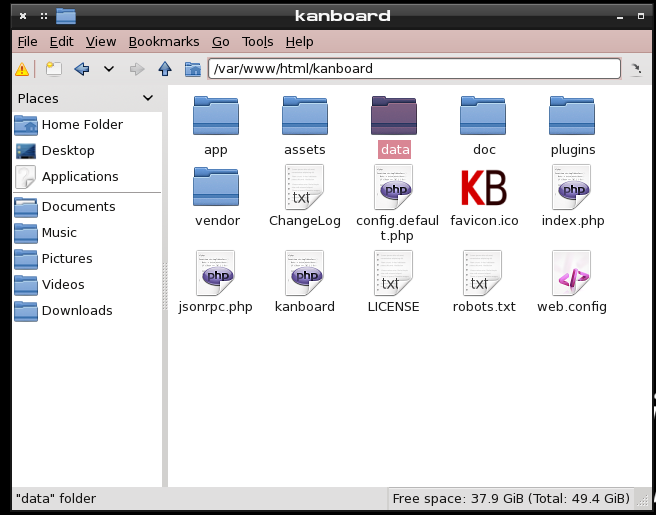Open the app folder icon
Viewport: 656px width, 515px height.
coord(215,116)
